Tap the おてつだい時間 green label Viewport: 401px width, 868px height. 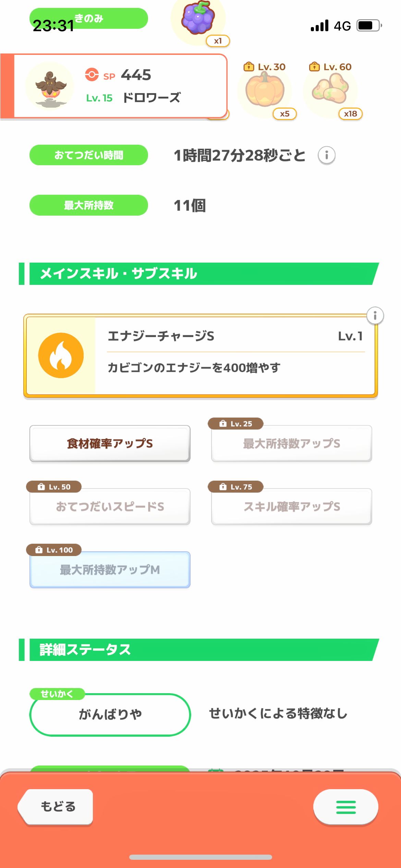pyautogui.click(x=88, y=155)
